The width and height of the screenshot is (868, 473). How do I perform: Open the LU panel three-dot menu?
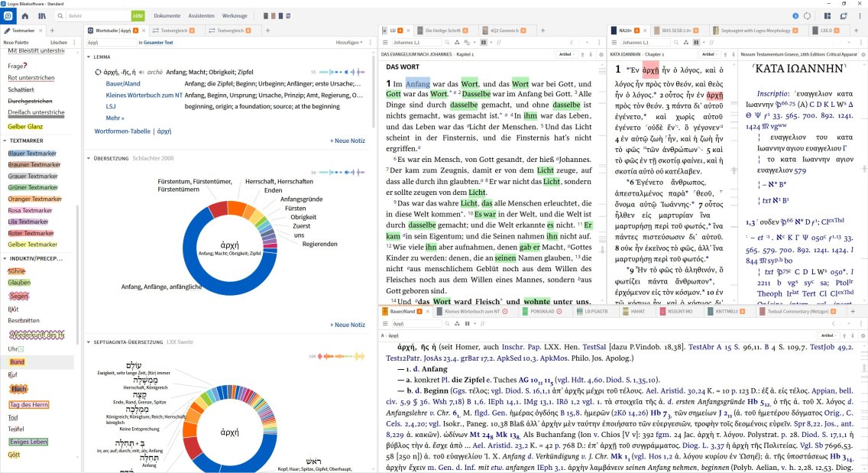point(599,43)
